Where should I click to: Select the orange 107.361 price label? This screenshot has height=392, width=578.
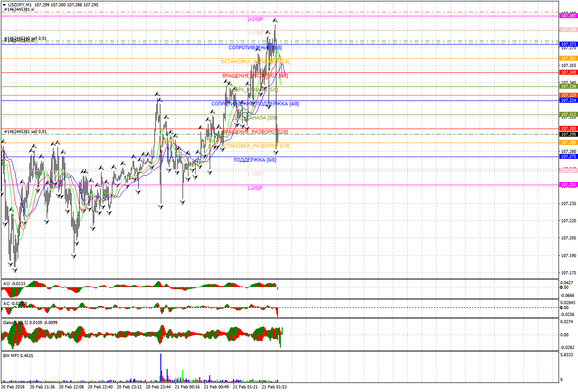coord(568,58)
